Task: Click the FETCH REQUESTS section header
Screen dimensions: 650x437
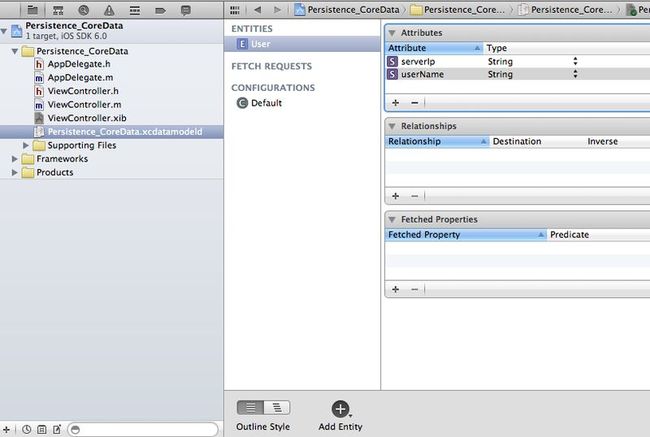Action: (x=272, y=66)
